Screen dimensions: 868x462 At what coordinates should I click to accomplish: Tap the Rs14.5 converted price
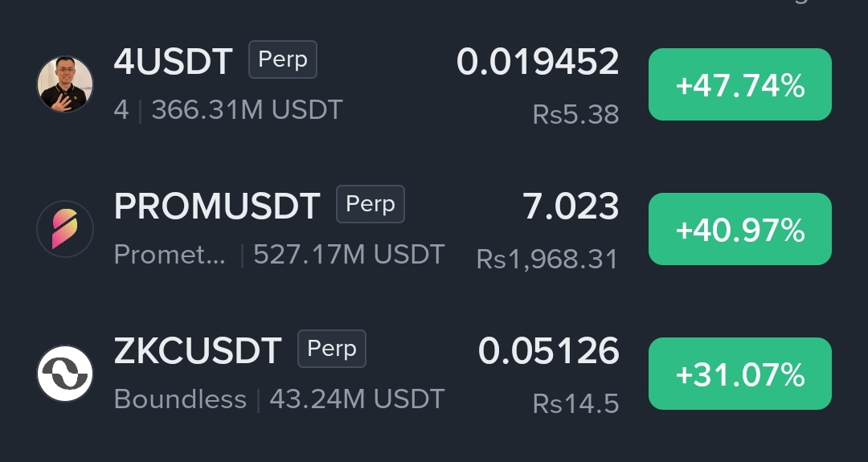[x=575, y=404]
